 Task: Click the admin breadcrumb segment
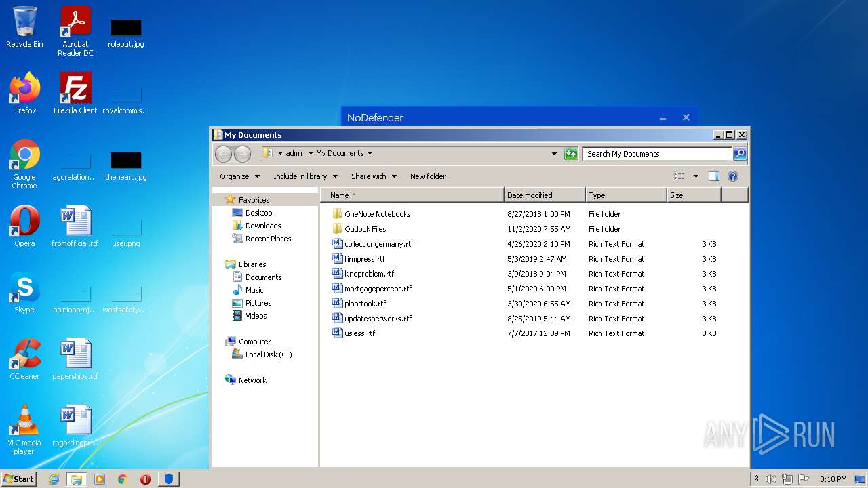(x=295, y=154)
